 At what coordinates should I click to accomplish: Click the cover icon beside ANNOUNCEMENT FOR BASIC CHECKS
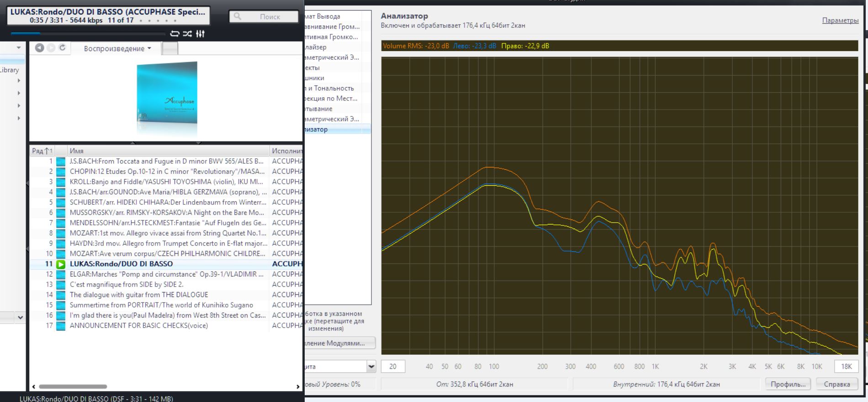pyautogui.click(x=61, y=326)
